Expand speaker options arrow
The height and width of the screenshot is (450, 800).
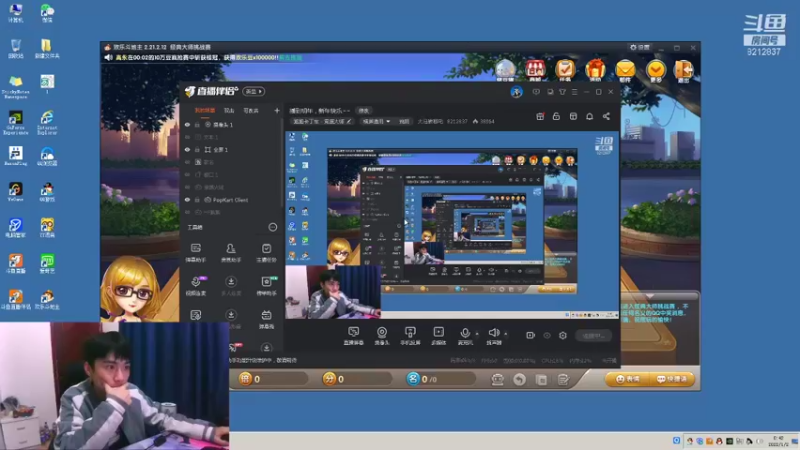click(506, 334)
